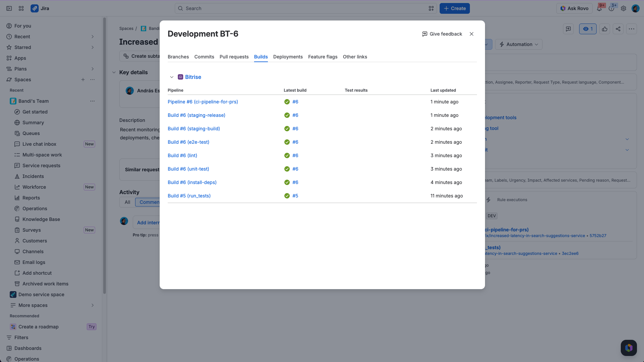Open Live chat inbox
Screen dimensions: 644x362
(x=39, y=144)
